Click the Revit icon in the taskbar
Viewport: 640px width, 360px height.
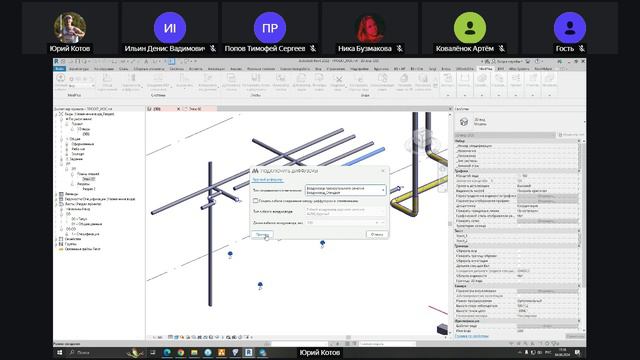[248, 352]
